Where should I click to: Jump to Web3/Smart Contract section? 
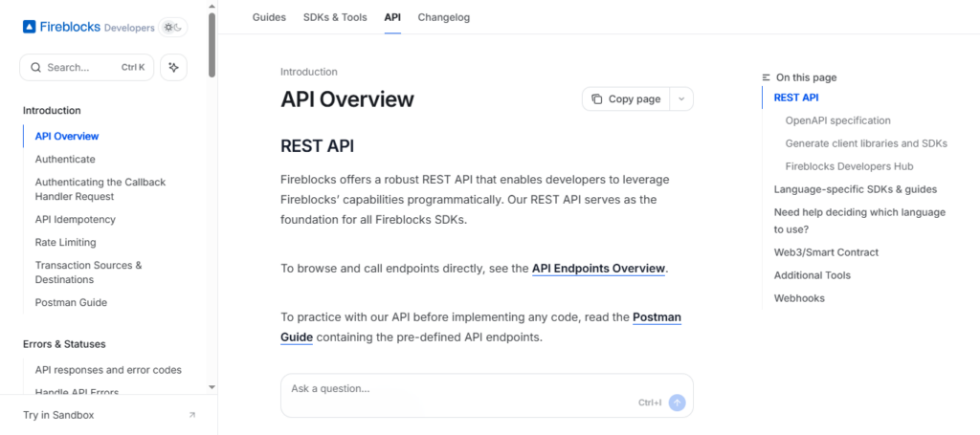pos(826,252)
